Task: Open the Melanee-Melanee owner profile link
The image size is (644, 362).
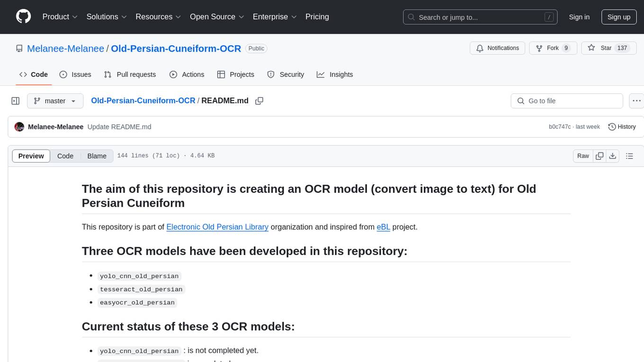Action: [65, 48]
